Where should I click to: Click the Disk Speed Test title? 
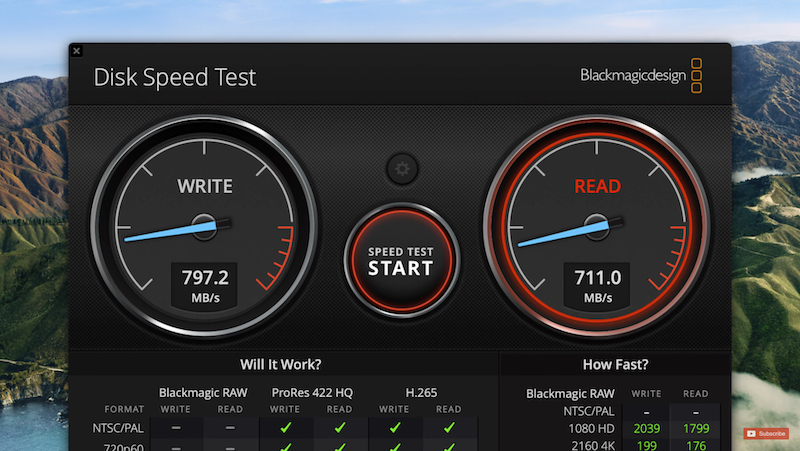click(x=174, y=78)
